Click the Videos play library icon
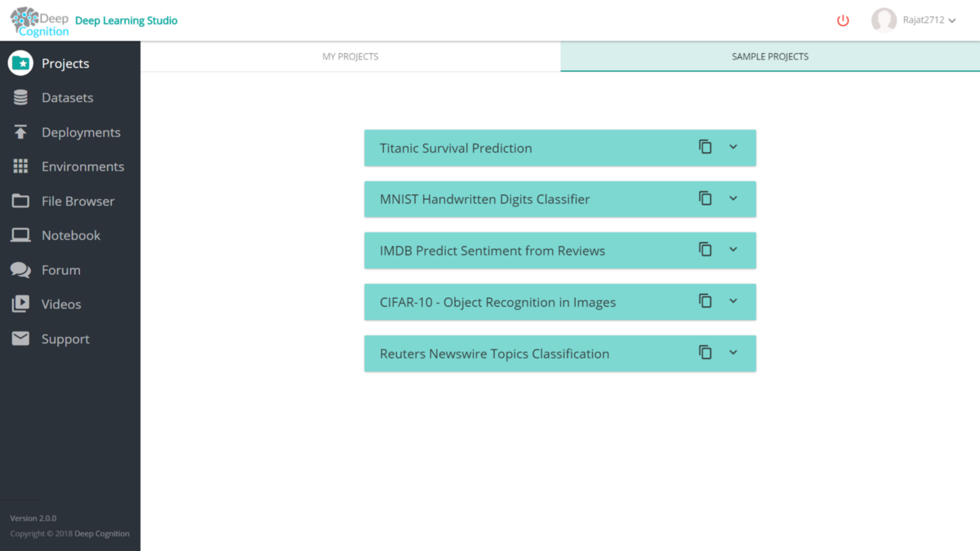 (20, 304)
